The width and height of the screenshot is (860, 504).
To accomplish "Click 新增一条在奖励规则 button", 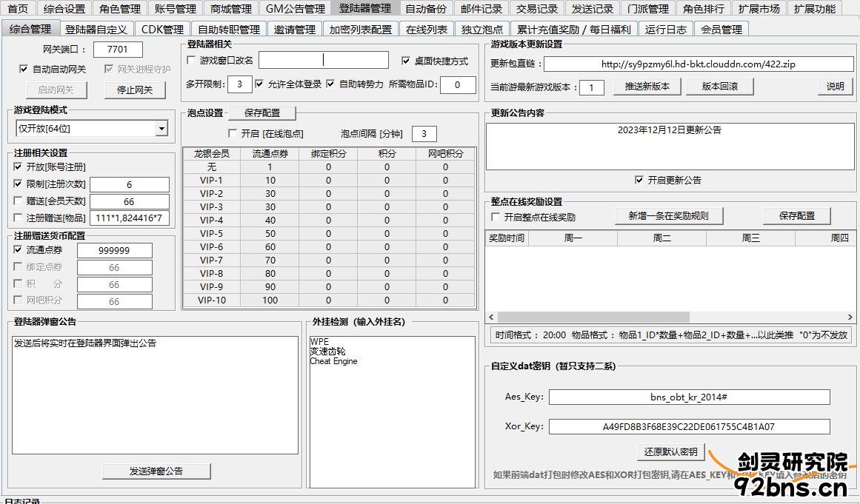I will tap(669, 216).
